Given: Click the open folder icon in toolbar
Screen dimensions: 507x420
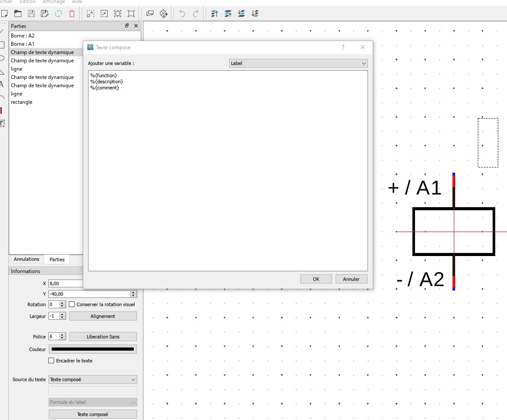Looking at the screenshot, I should tap(18, 14).
